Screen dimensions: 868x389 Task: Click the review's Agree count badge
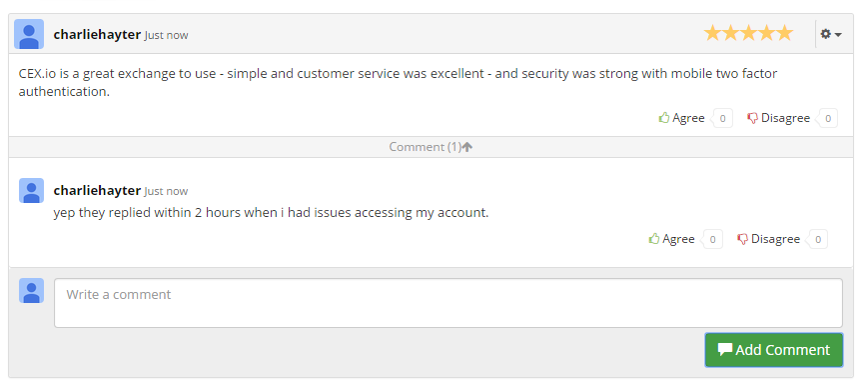point(722,118)
